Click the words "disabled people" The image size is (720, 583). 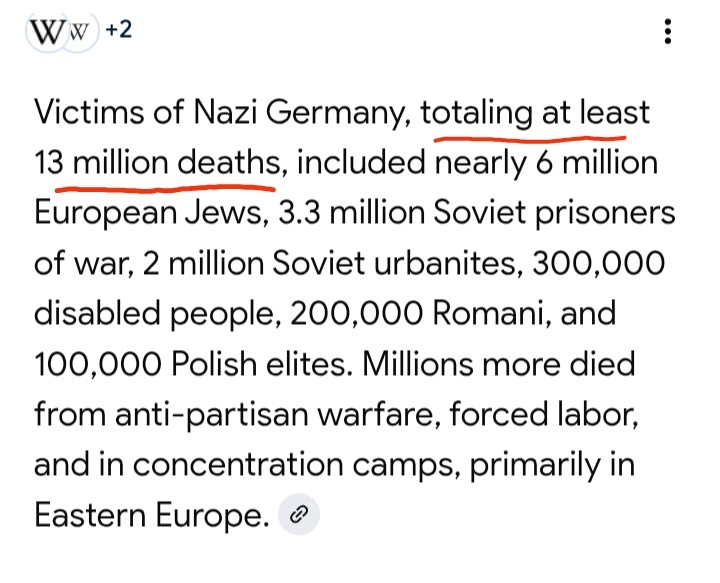coord(153,313)
